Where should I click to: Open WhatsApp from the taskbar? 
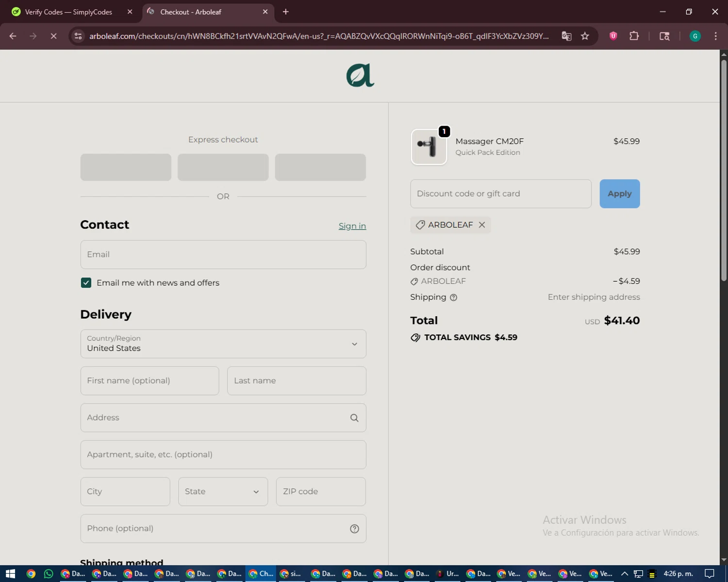49,574
